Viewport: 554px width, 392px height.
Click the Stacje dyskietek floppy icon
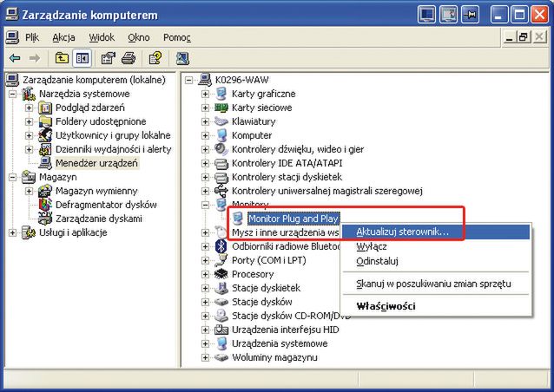[221, 288]
